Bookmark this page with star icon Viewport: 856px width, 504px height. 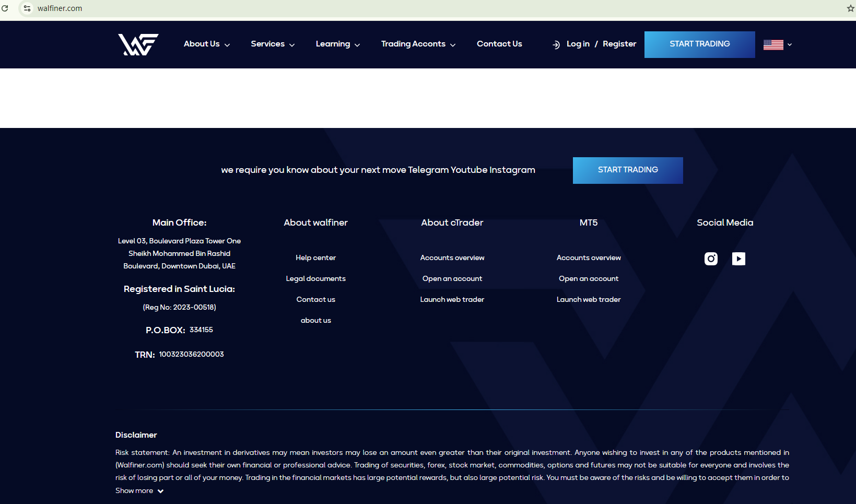[850, 8]
